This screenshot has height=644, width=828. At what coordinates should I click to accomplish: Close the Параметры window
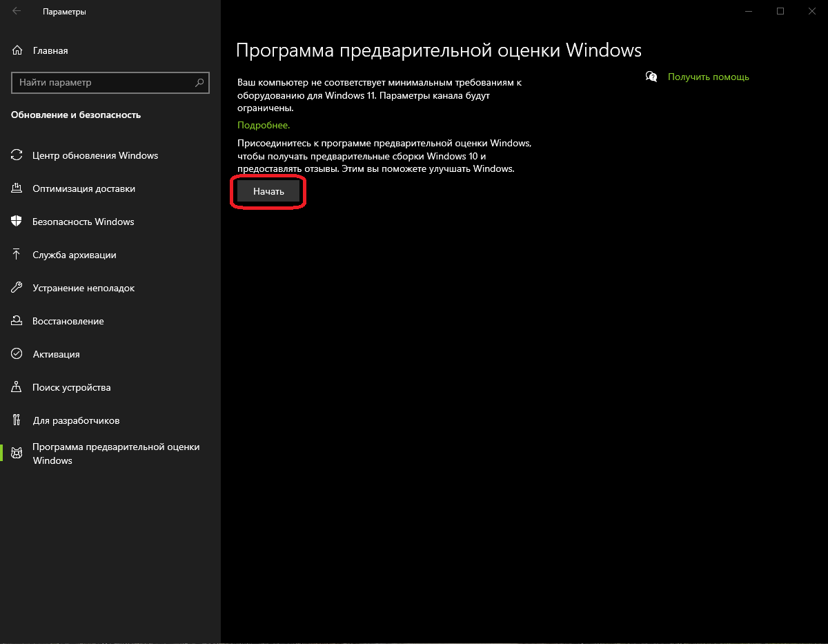click(811, 11)
